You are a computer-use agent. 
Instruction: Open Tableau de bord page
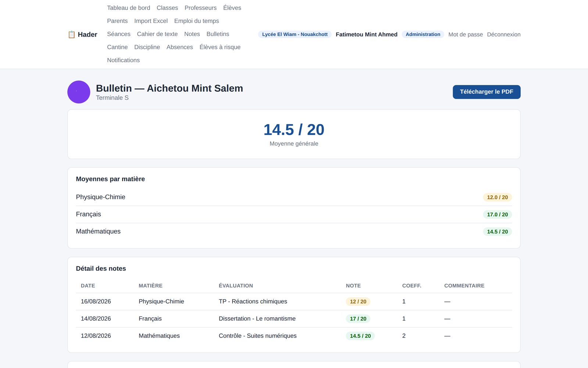(x=129, y=8)
